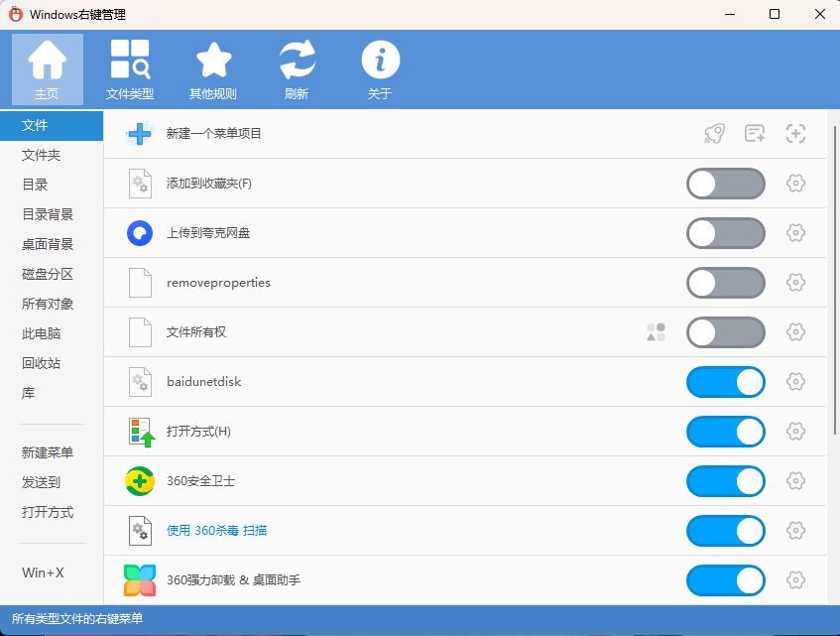Disable the baidunetdisk toggle

tap(726, 382)
